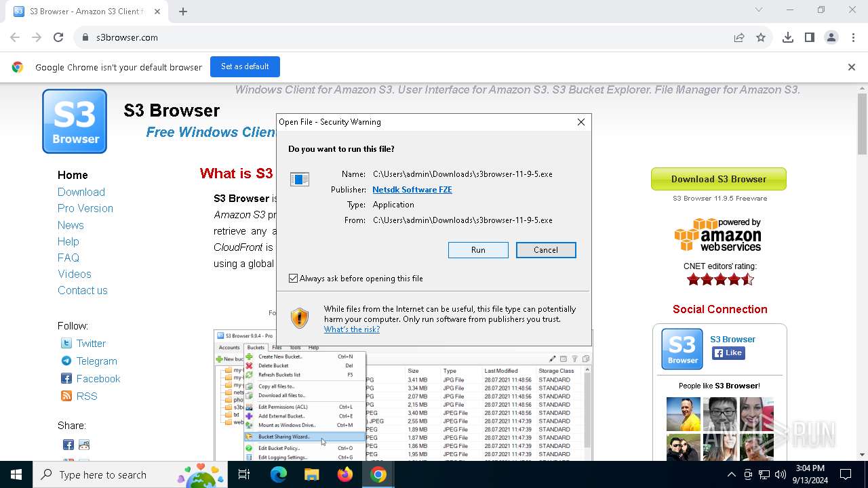Click Cancel in the Security Warning dialog

(546, 250)
